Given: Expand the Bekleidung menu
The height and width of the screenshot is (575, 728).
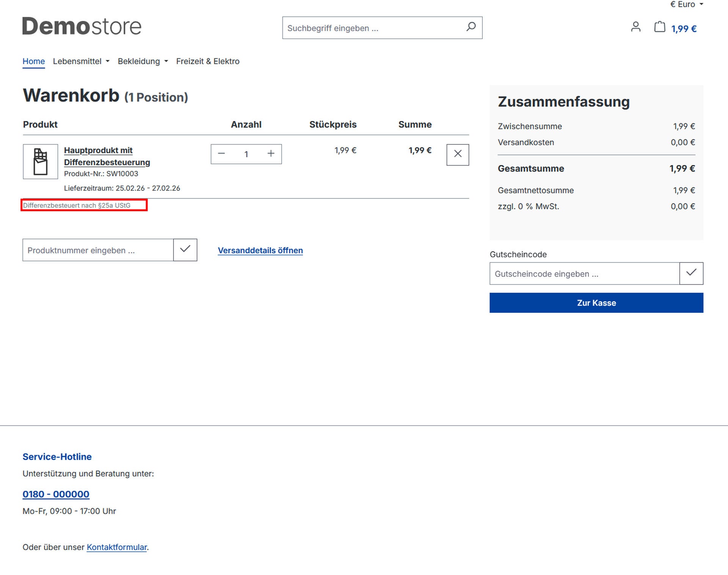Looking at the screenshot, I should [x=143, y=61].
